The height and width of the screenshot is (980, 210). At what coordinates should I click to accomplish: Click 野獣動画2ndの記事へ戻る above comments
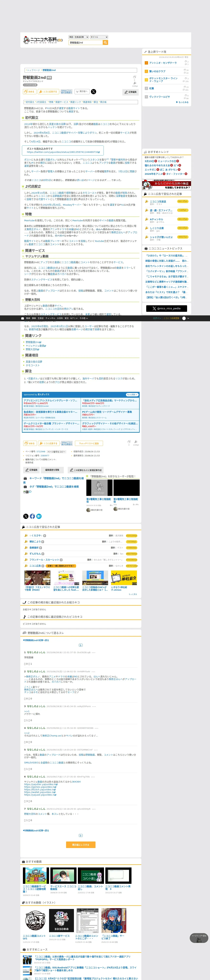[35, 640]
